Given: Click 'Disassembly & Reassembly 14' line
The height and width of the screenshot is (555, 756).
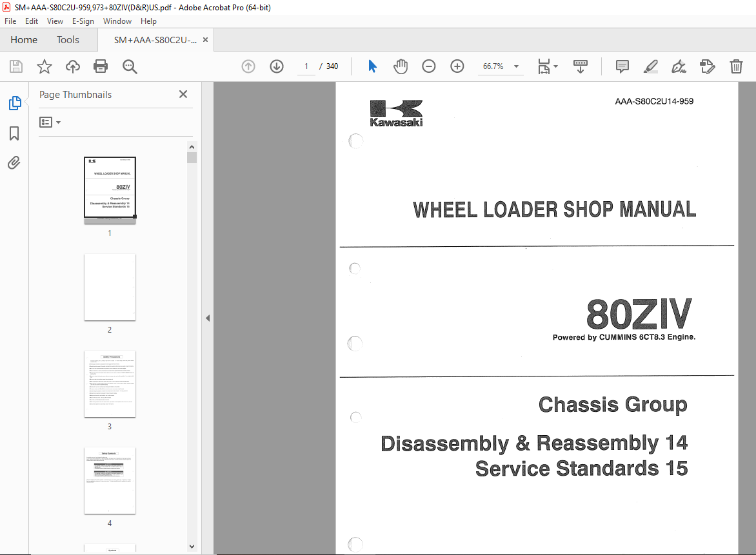Looking at the screenshot, I should 534,443.
